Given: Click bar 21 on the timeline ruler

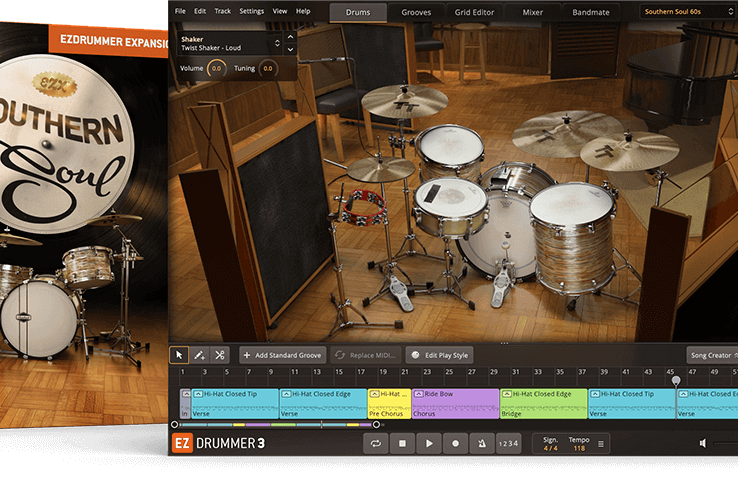Looking at the screenshot, I should point(405,372).
